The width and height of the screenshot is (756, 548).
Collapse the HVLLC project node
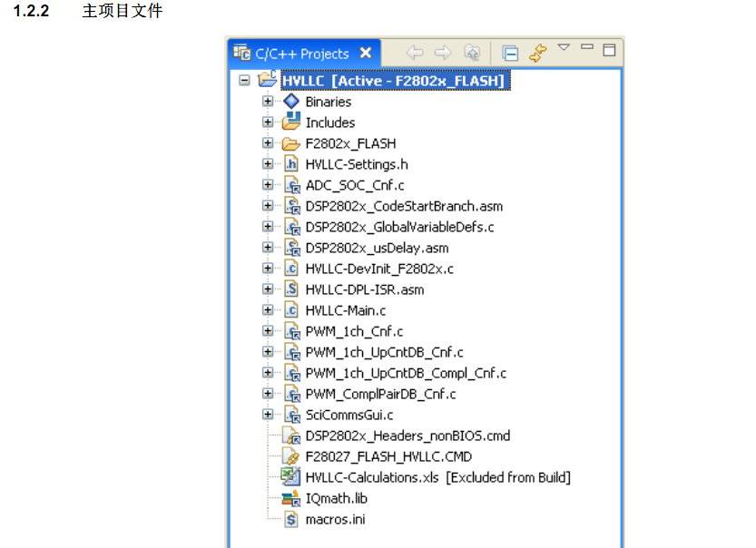[244, 81]
